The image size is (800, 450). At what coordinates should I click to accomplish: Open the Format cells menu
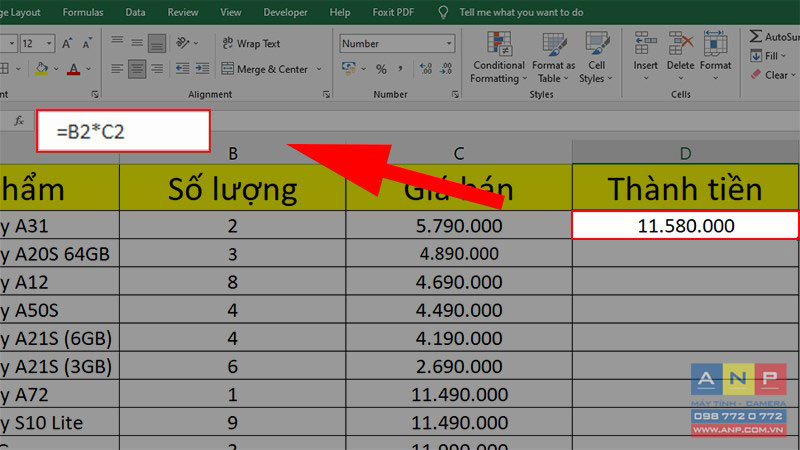[715, 56]
